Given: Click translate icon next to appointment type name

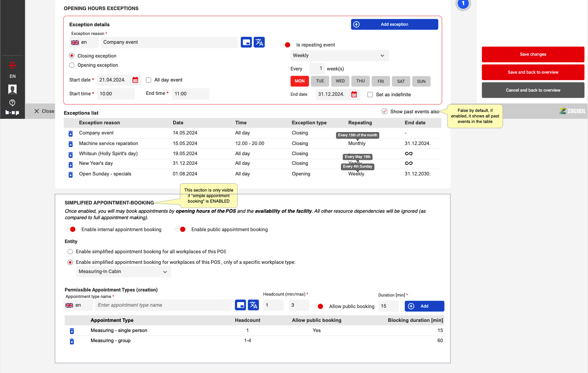Looking at the screenshot, I should (x=253, y=305).
